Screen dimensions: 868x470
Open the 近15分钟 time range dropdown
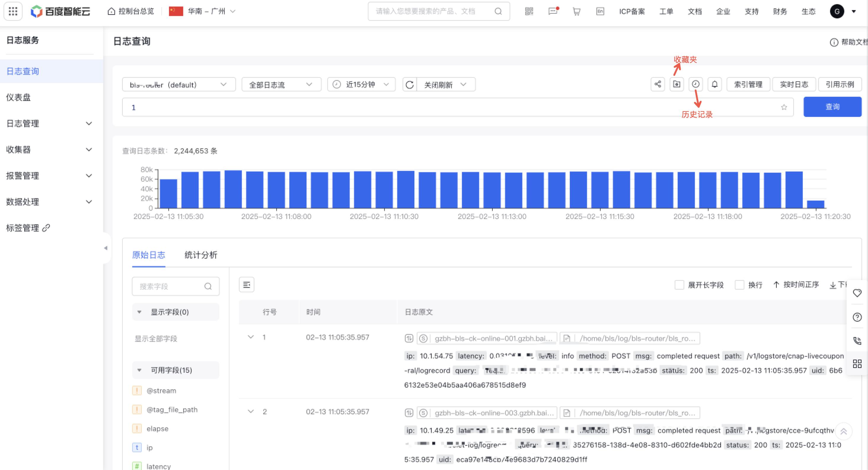pyautogui.click(x=361, y=85)
